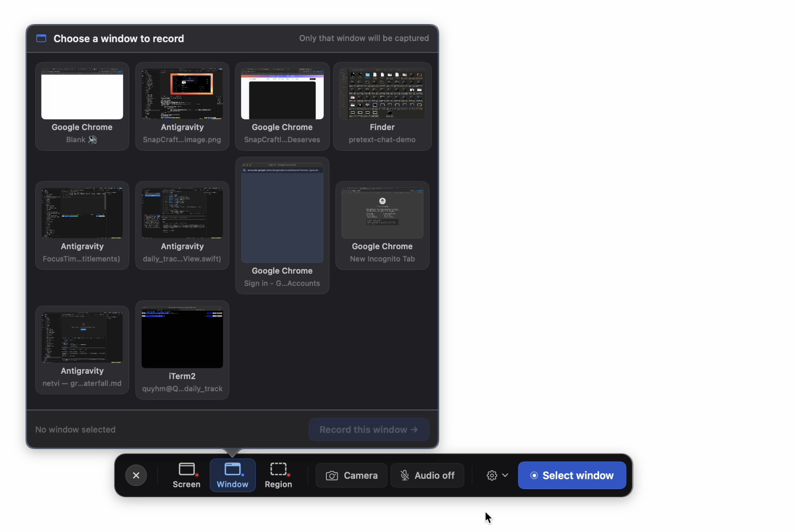Image resolution: width=795 pixels, height=532 pixels.
Task: Select the Finder pretext-chat-demo window
Action: tap(382, 106)
